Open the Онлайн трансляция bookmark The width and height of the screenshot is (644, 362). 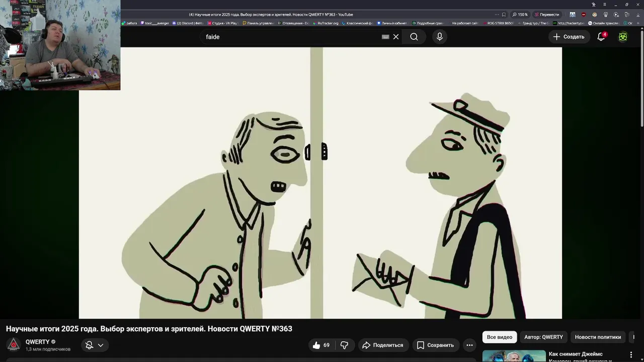click(x=604, y=23)
